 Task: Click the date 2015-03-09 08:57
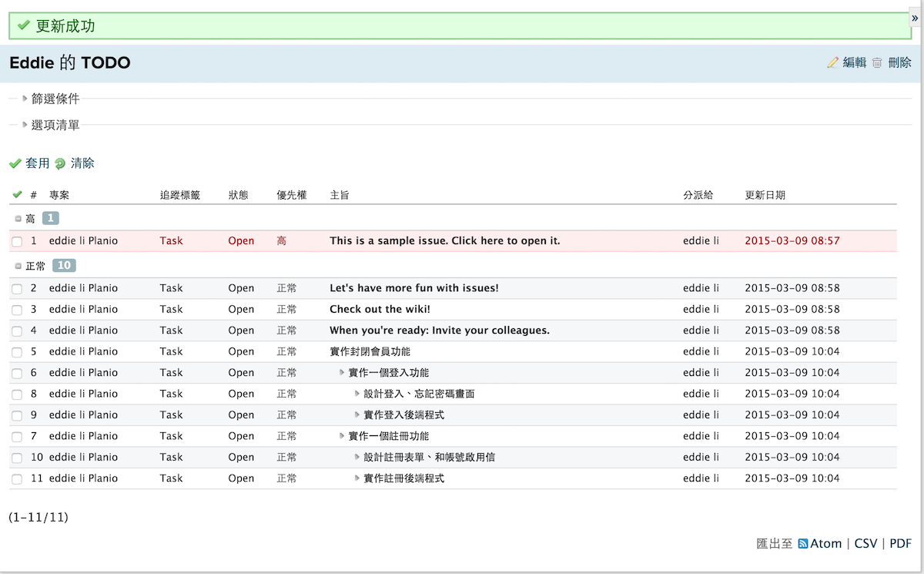click(792, 241)
